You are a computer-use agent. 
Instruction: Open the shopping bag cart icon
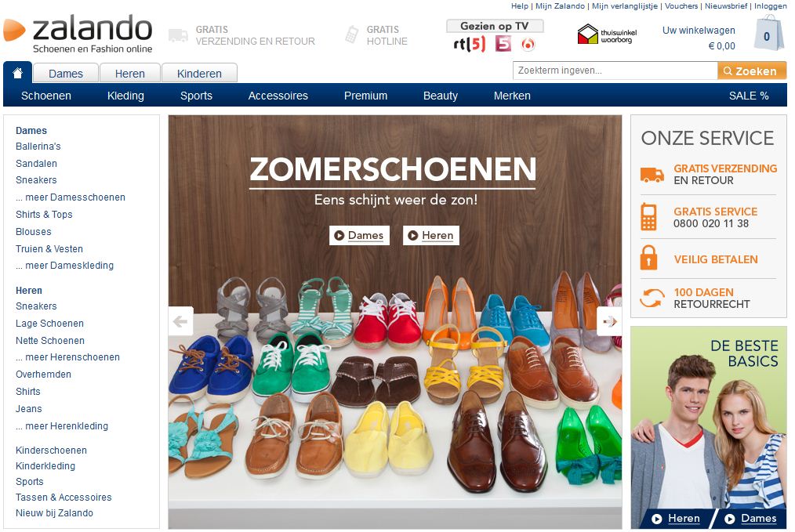[x=768, y=33]
